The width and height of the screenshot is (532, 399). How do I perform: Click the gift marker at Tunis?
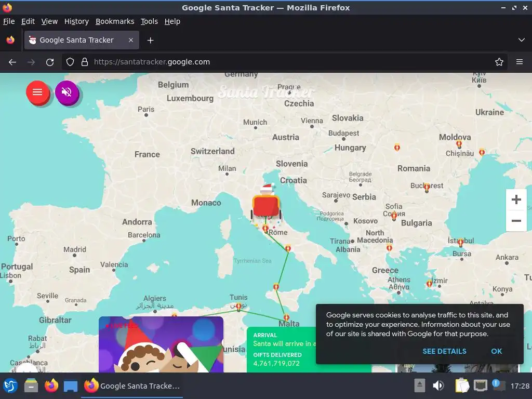(x=239, y=307)
